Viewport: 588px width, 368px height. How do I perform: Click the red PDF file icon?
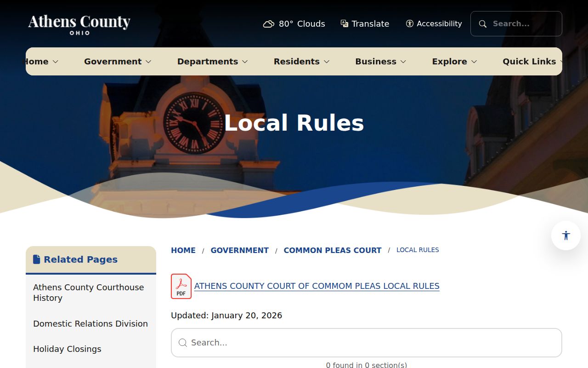[181, 286]
